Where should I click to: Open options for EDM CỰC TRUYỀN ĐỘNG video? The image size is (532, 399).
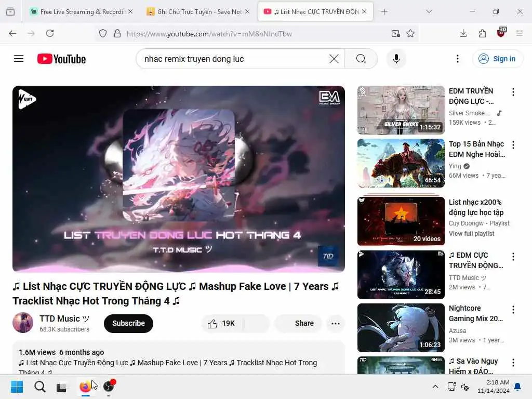click(513, 257)
